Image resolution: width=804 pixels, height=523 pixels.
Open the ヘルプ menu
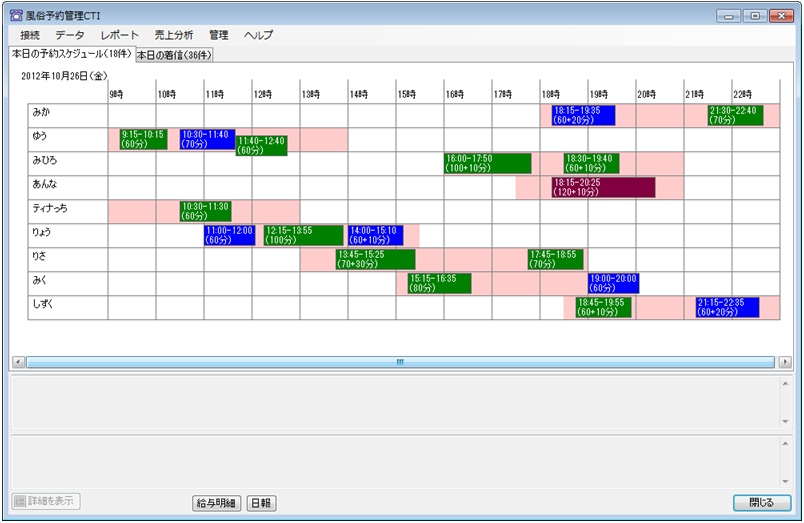258,35
